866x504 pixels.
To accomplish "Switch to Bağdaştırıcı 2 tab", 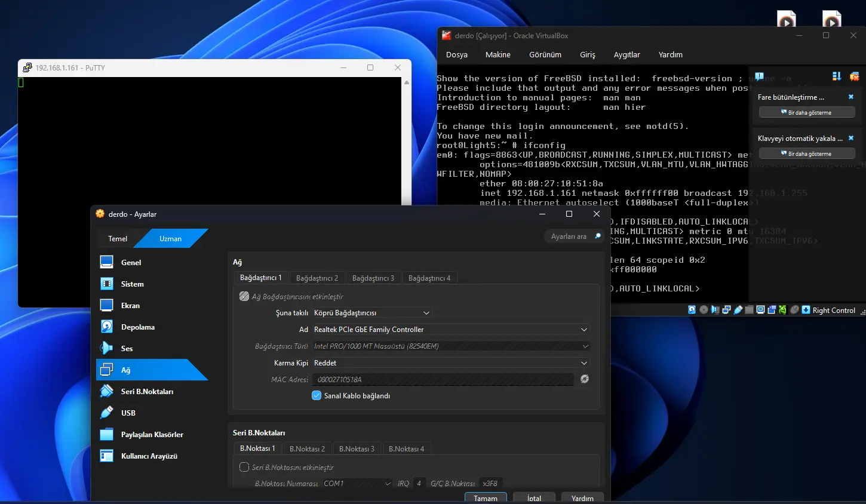I will [317, 278].
